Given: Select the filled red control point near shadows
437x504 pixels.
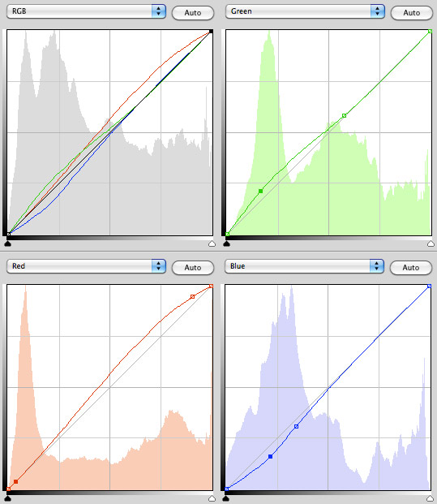Looking at the screenshot, I should (x=15, y=482).
